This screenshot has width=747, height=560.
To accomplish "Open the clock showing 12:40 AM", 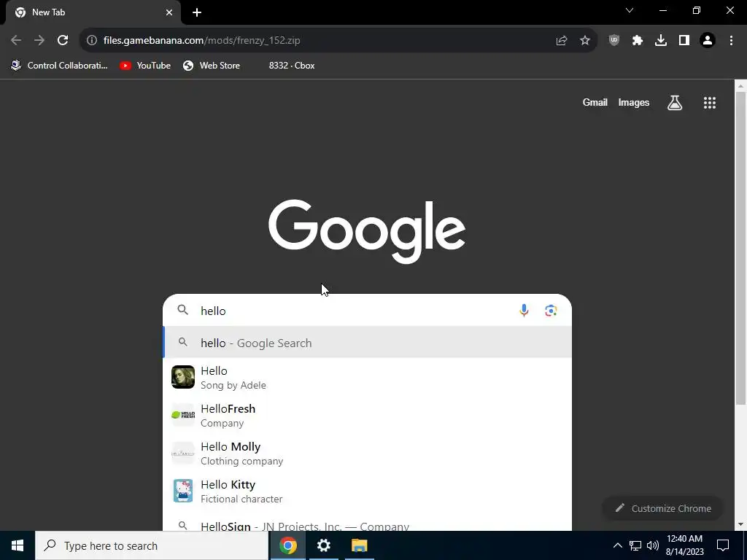I will coord(684,545).
